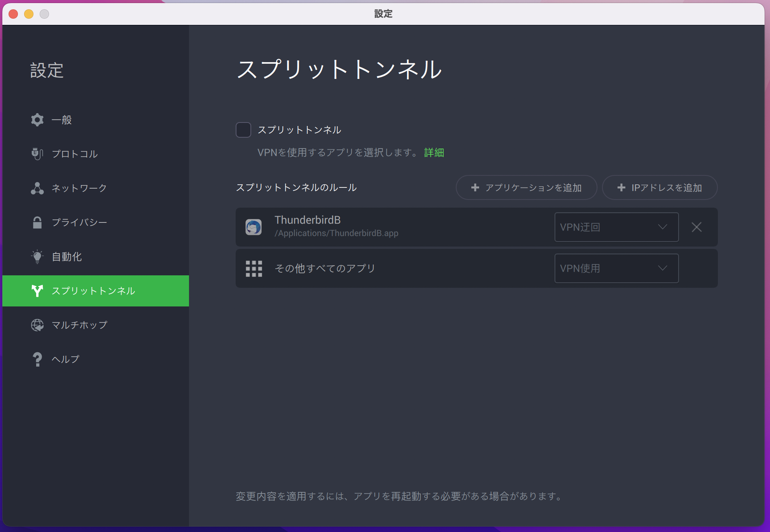Image resolution: width=770 pixels, height=532 pixels.
Task: Click the その他すべてのアプリ row label
Action: pos(325,268)
